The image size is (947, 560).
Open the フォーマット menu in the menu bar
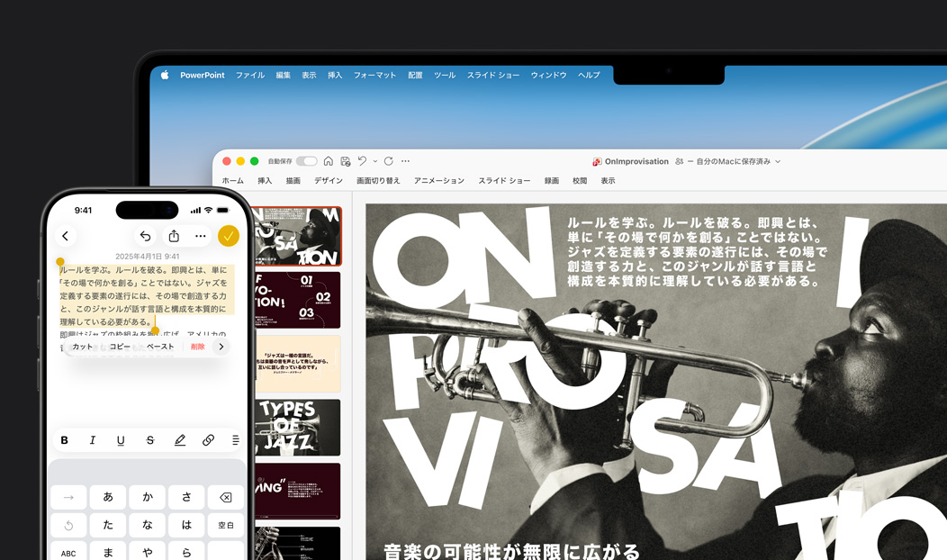pos(375,76)
